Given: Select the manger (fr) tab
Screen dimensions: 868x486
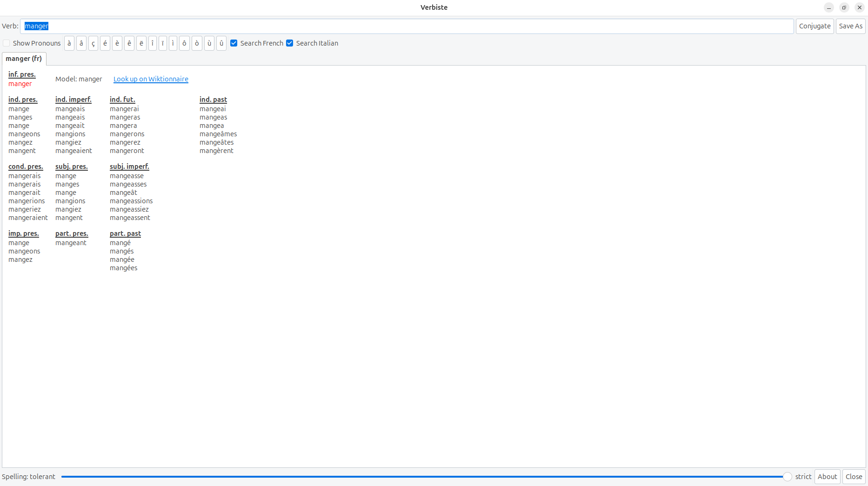Looking at the screenshot, I should (24, 59).
